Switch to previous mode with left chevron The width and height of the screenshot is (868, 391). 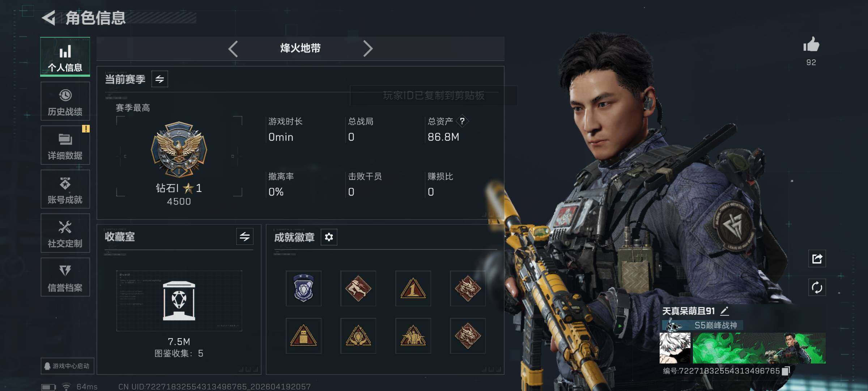point(233,49)
